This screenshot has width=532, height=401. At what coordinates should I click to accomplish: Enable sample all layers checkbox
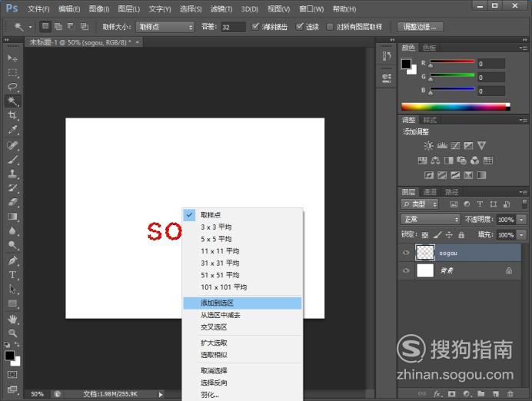tap(330, 27)
